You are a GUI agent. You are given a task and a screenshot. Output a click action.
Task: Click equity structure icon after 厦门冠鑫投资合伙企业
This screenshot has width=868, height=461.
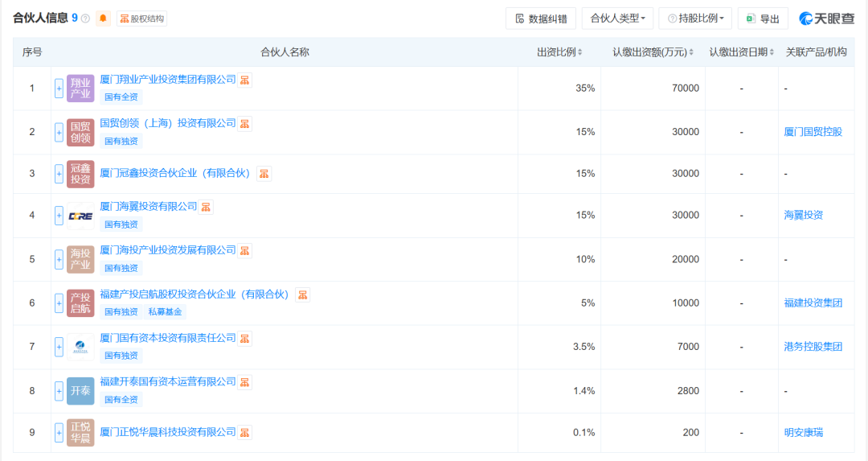click(x=264, y=174)
